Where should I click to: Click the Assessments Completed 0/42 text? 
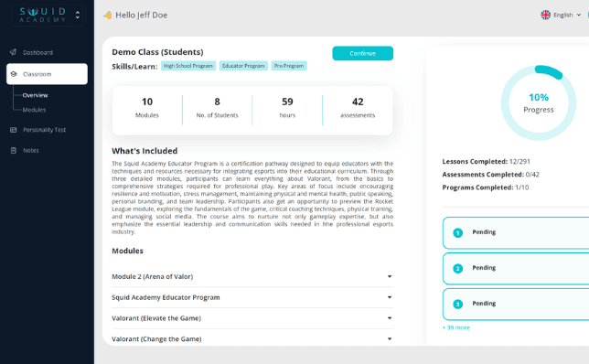490,175
